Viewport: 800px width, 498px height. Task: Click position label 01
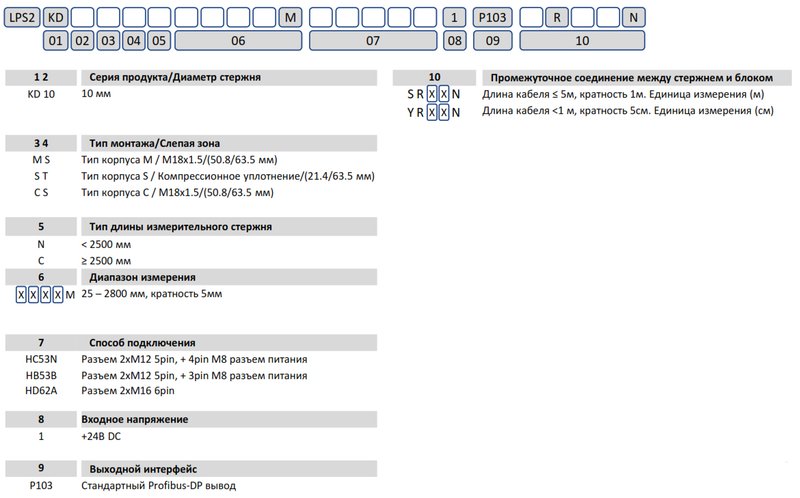pyautogui.click(x=56, y=41)
